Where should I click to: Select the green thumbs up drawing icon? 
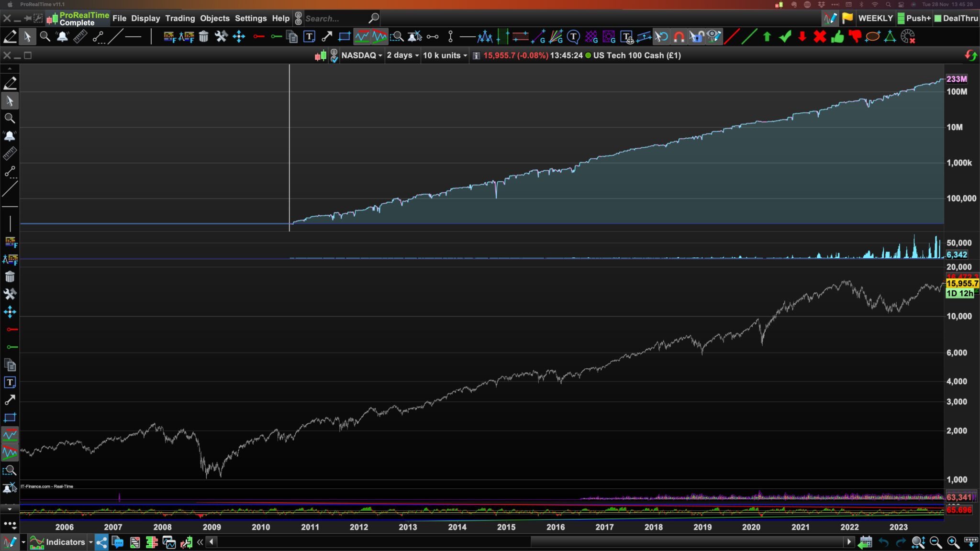point(837,36)
